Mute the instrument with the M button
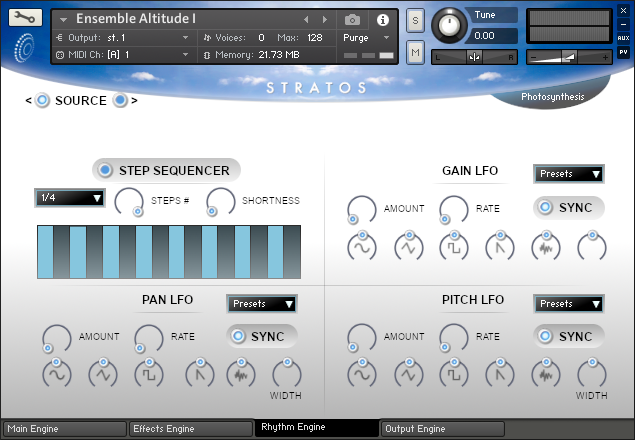Viewport: 635px width, 440px height. tap(415, 52)
